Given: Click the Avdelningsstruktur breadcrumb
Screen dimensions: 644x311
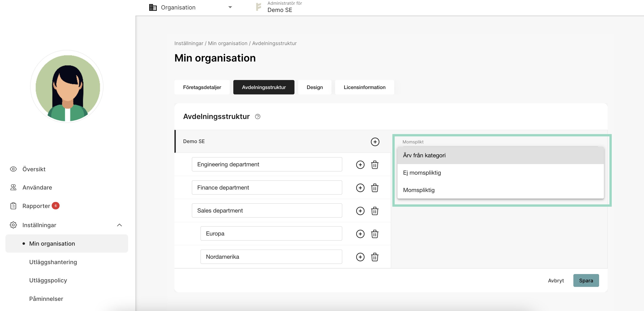Looking at the screenshot, I should (x=274, y=43).
